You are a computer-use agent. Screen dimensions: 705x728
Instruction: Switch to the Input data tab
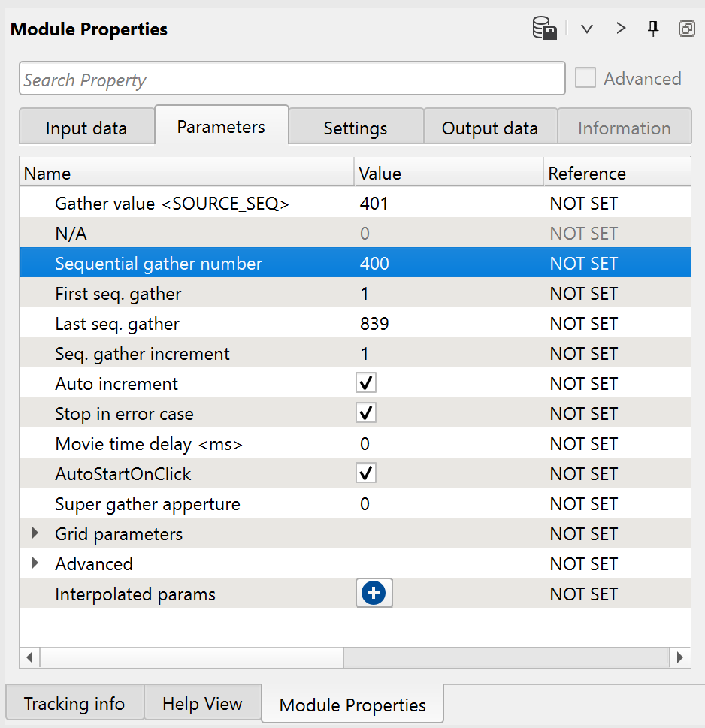pyautogui.click(x=86, y=128)
